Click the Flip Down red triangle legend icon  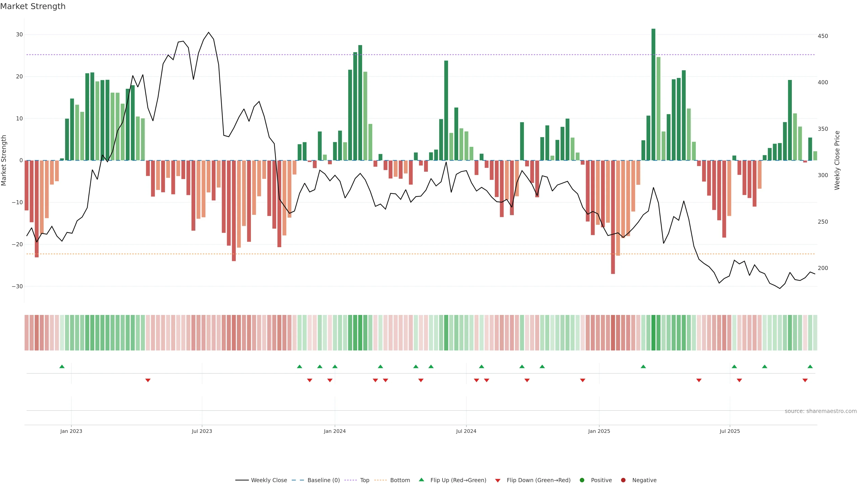498,481
